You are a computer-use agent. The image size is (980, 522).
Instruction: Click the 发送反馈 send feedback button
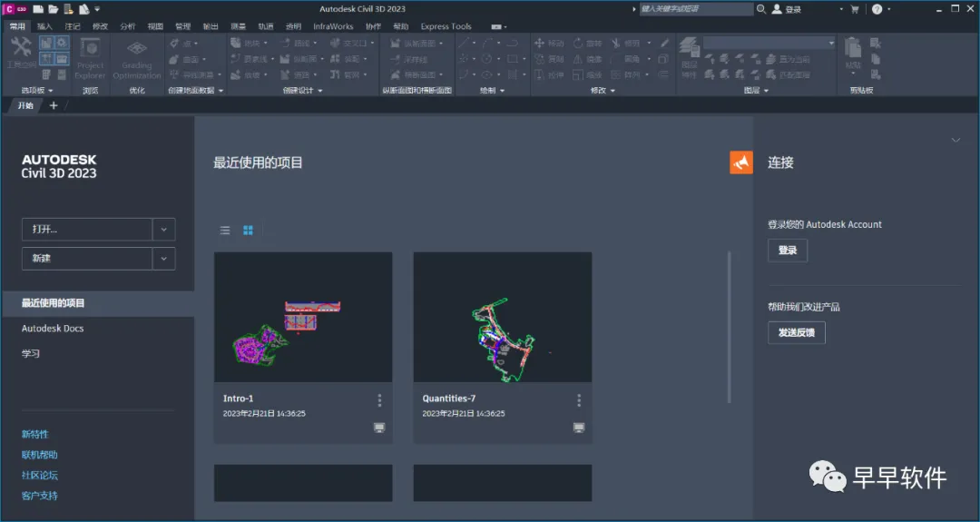click(x=797, y=332)
